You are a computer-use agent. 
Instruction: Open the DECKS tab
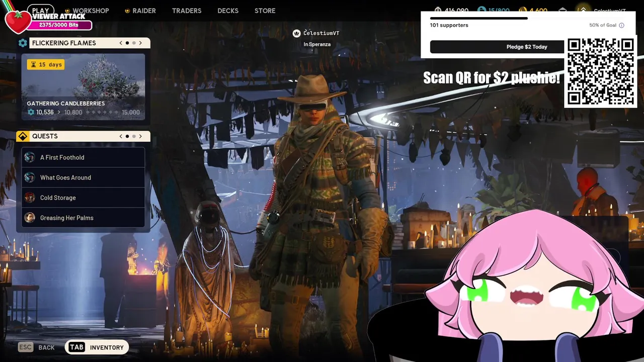(x=228, y=11)
